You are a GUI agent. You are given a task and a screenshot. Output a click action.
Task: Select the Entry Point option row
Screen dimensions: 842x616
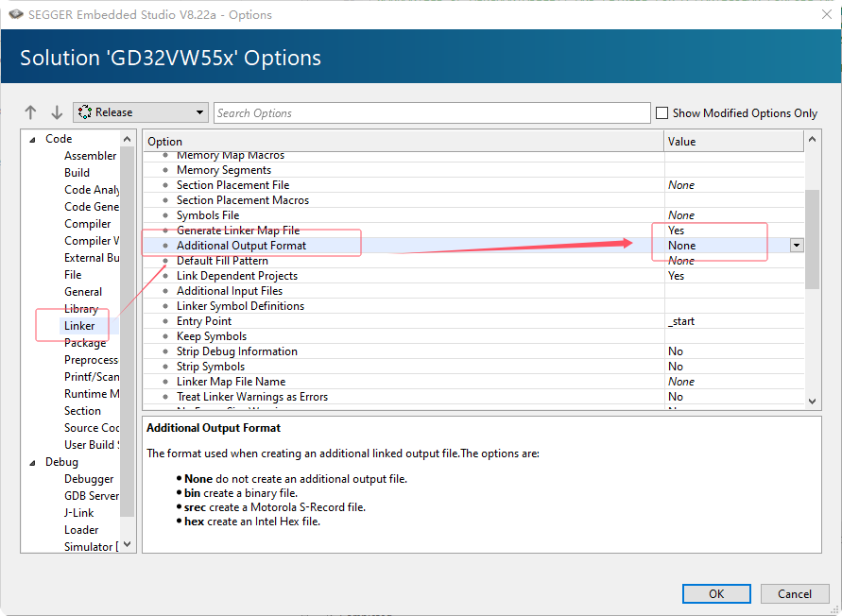click(x=204, y=321)
